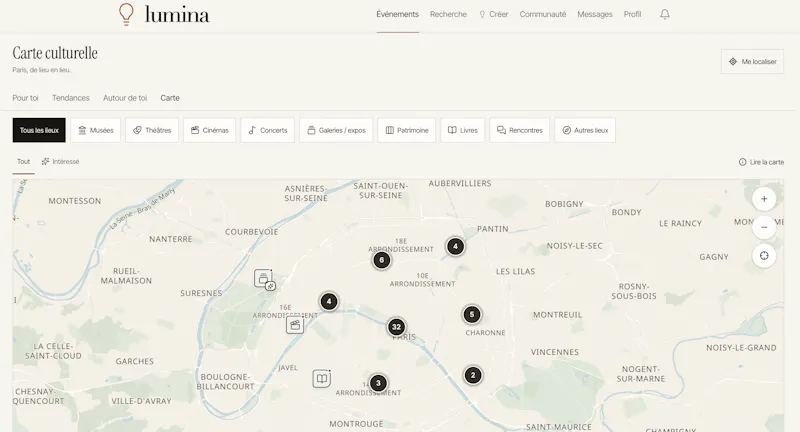The height and width of the screenshot is (432, 800).
Task: Filter by Livres
Action: tap(463, 130)
